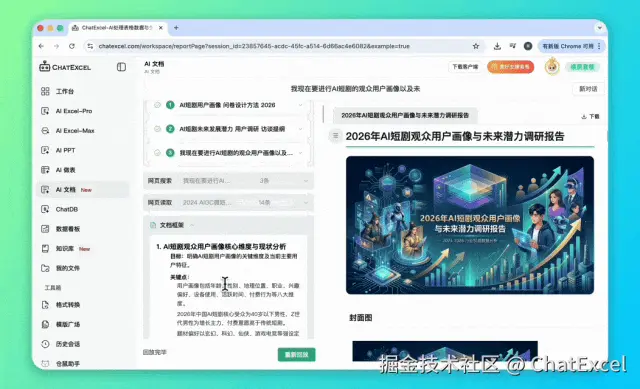The image size is (640, 389).
Task: Click the 下载 download text button
Action: [x=594, y=117]
